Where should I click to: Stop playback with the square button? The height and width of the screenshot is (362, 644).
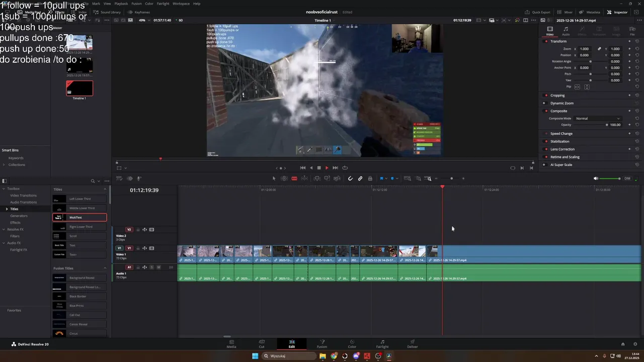318,168
